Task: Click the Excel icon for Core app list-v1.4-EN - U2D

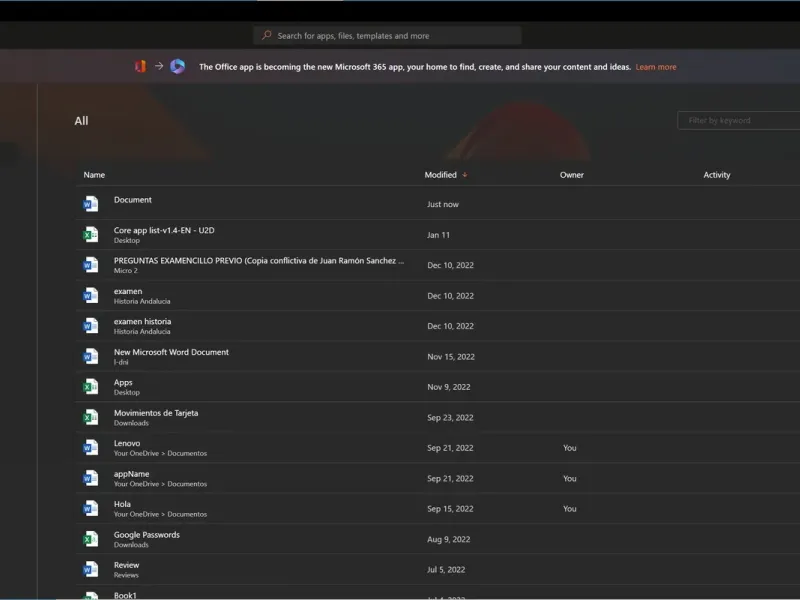Action: 90,235
